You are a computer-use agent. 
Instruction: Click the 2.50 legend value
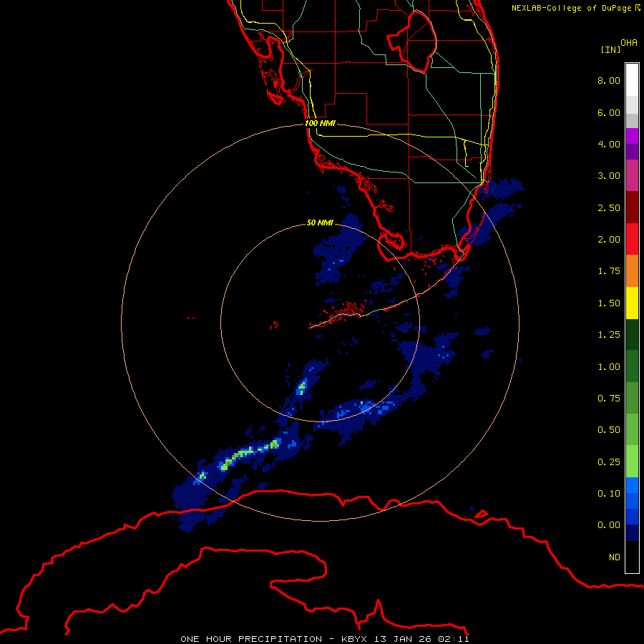(x=609, y=208)
